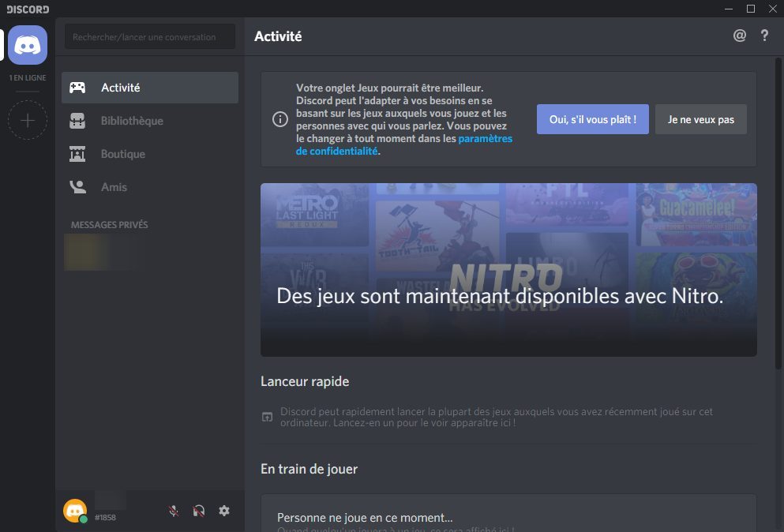Click the info icon in privacy banner

[279, 119]
